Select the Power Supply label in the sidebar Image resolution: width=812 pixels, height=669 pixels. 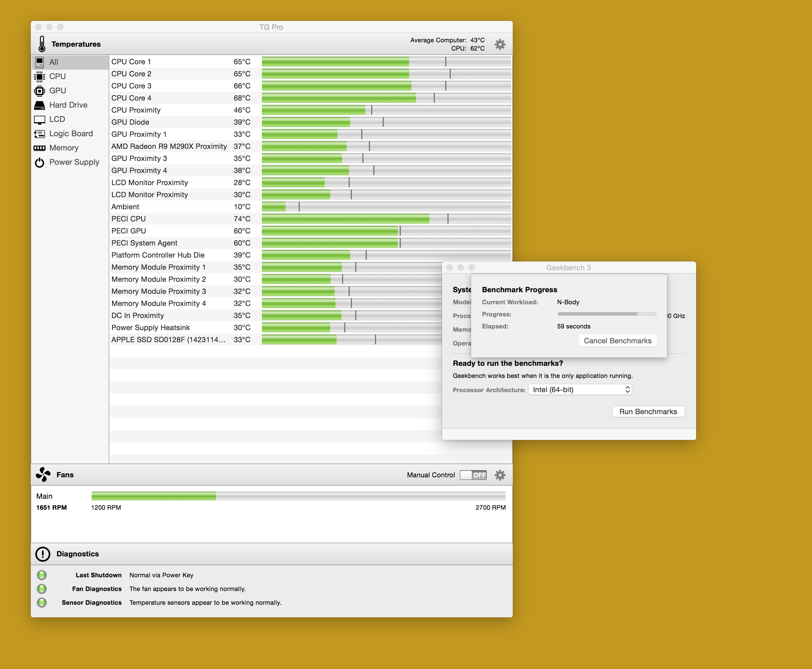(74, 162)
